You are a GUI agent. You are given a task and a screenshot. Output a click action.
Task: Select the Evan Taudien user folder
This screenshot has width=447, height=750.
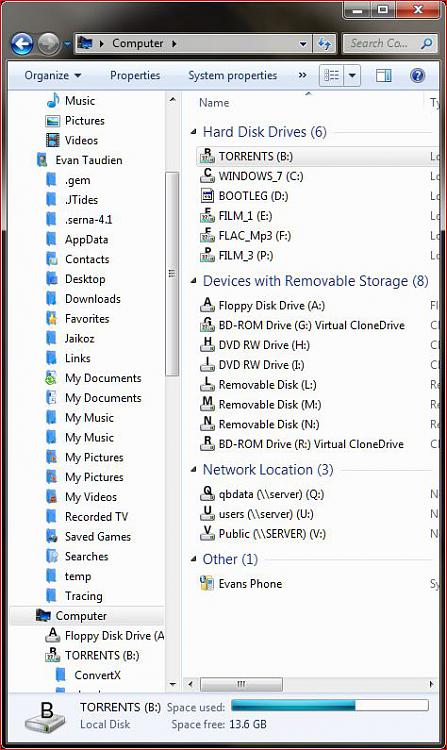click(89, 160)
